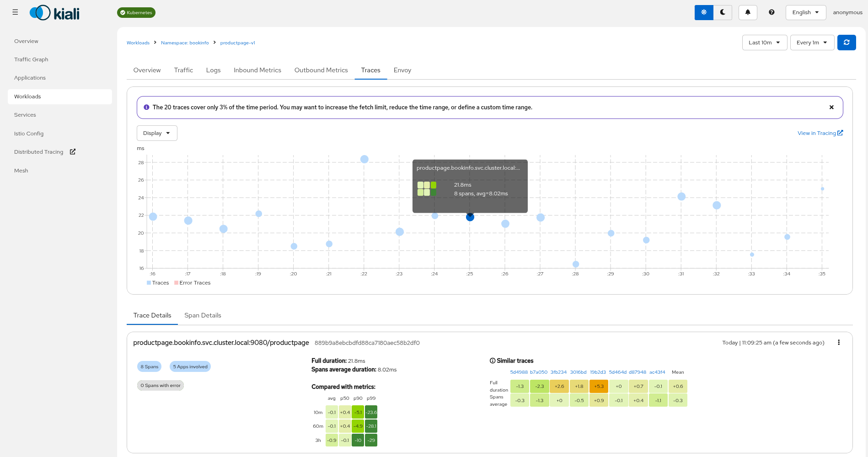Click the refresh button

tap(847, 43)
